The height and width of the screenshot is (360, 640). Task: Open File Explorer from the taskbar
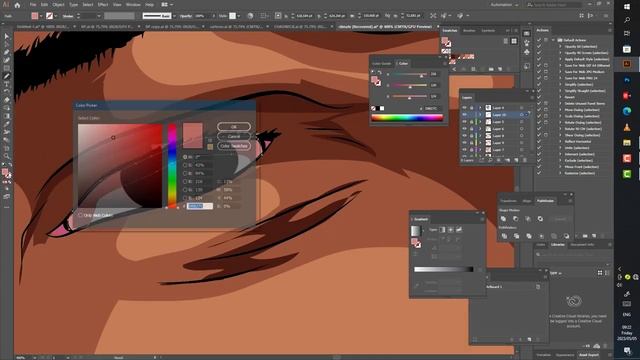coord(627,143)
